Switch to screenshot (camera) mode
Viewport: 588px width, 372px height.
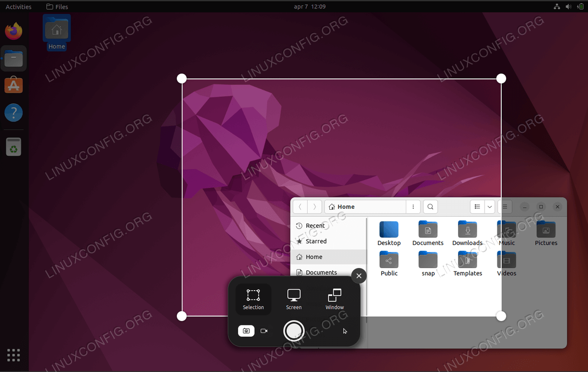(x=246, y=331)
